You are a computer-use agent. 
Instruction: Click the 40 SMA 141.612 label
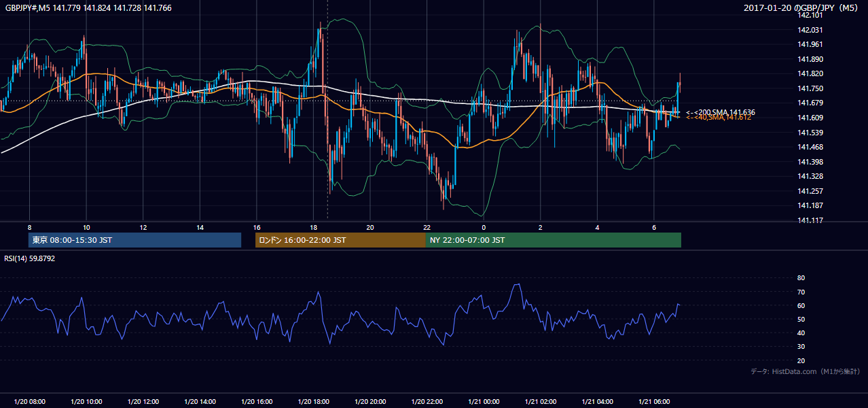coord(719,118)
